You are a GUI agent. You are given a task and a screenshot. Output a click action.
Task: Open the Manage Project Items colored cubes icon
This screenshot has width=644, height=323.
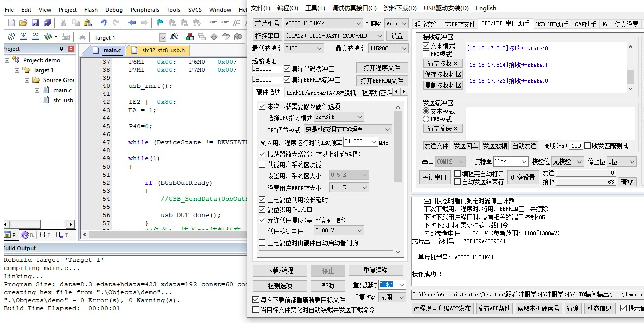pos(190,37)
